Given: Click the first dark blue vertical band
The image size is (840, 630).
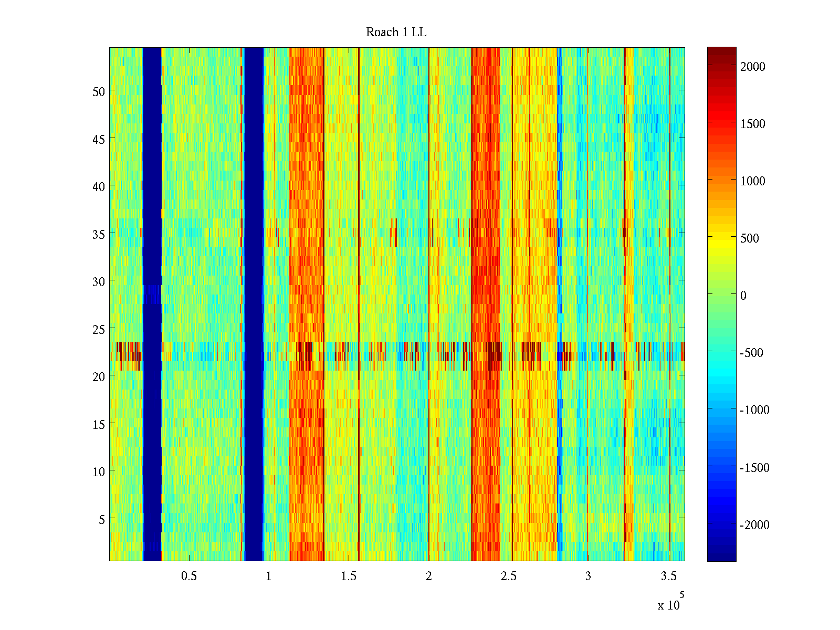Looking at the screenshot, I should tap(152, 210).
